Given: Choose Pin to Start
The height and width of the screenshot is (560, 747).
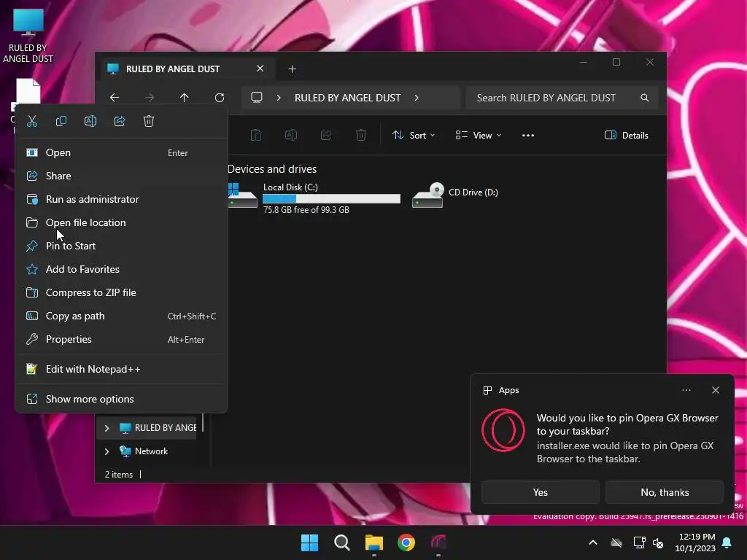Looking at the screenshot, I should point(122,246).
